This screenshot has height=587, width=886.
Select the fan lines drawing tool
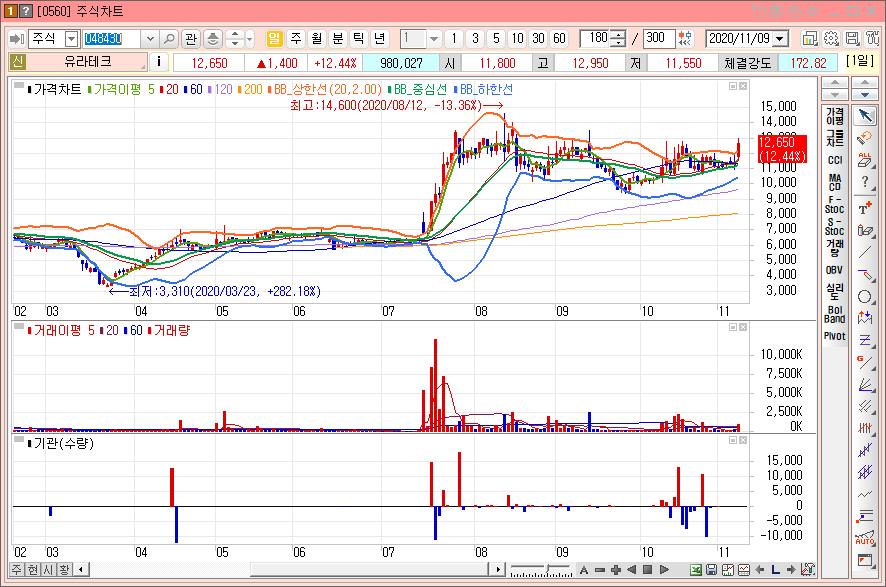click(865, 384)
